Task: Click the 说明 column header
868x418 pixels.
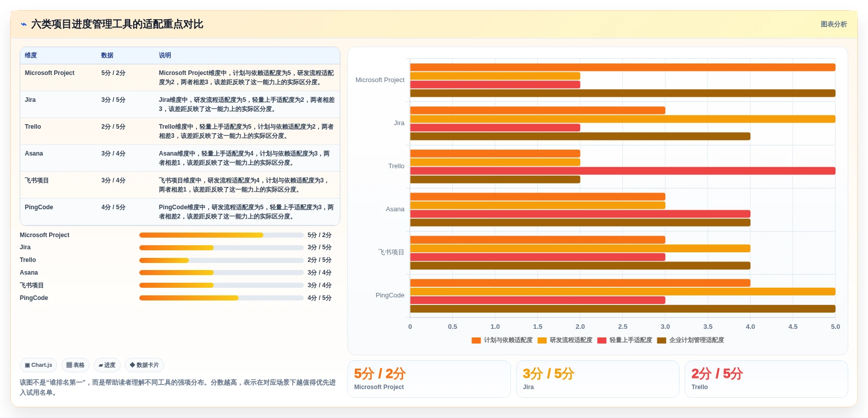Action: (165, 55)
